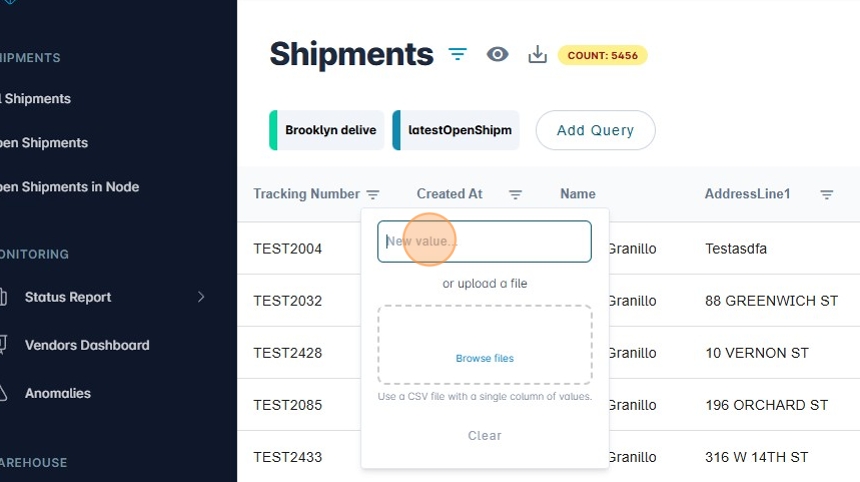Click Browse files link
860x482 pixels.
pos(485,358)
